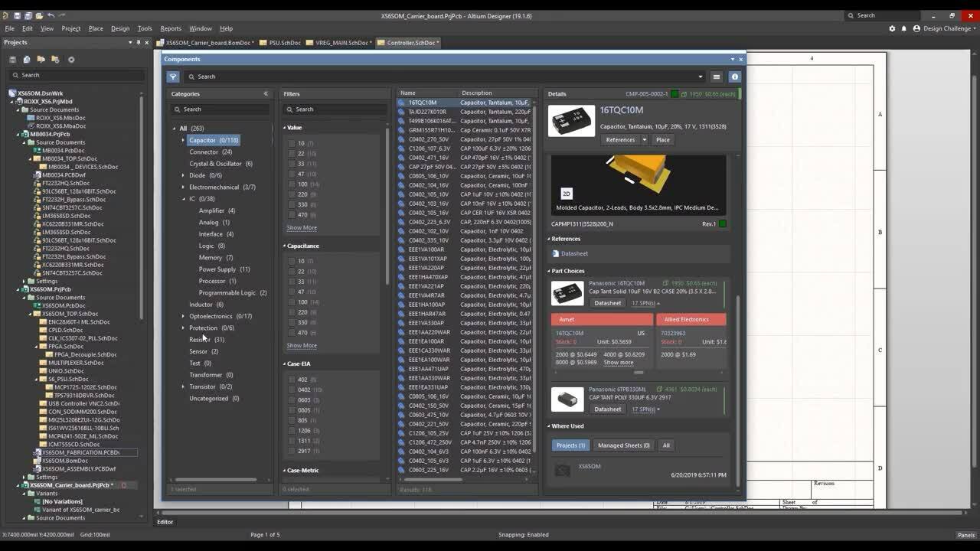Enable the Capacitance 100 filter checkbox
The image size is (980, 551).
292,302
